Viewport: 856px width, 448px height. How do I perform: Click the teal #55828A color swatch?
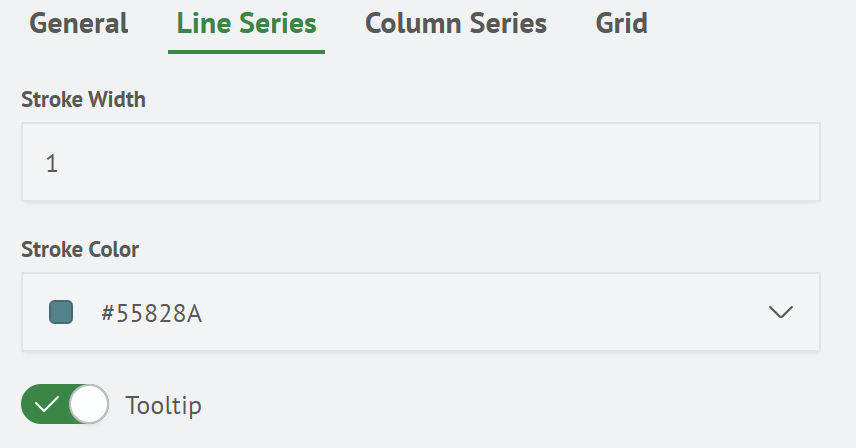click(x=61, y=312)
